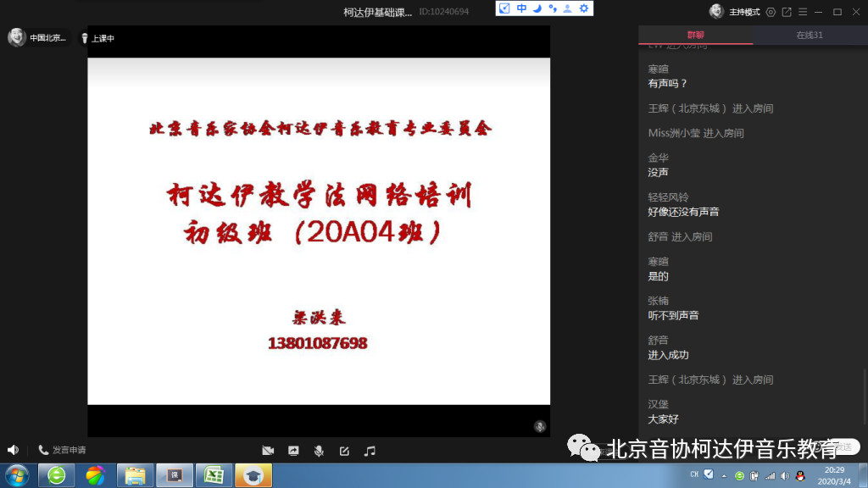Viewport: 868px width, 488px height.
Task: Click chat message 听不到声音
Action: point(673,315)
